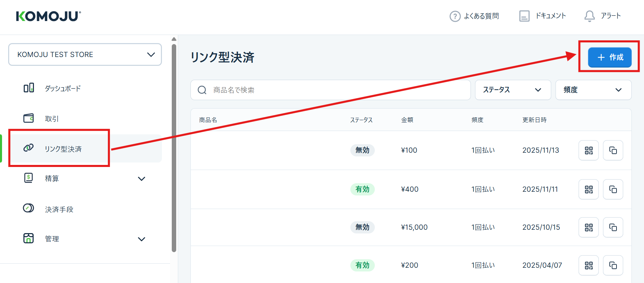644x283 pixels.
Task: Copy the link for the ¥200 payment
Action: 613,265
